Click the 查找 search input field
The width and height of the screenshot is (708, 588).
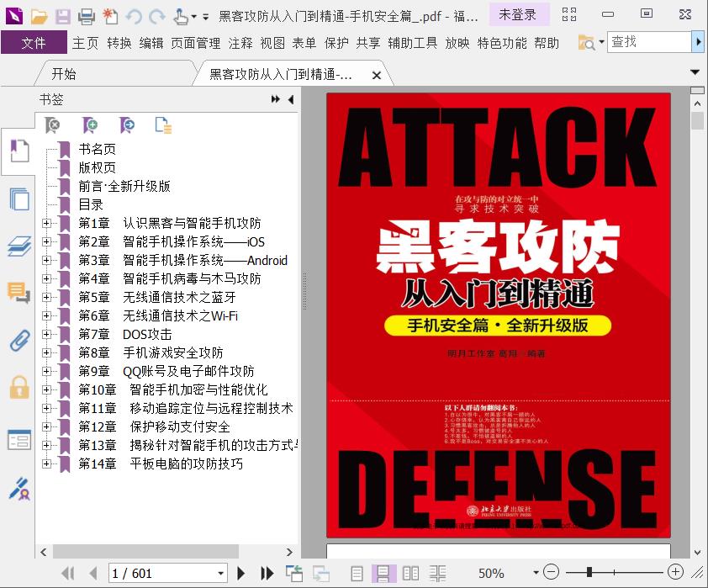tap(649, 42)
